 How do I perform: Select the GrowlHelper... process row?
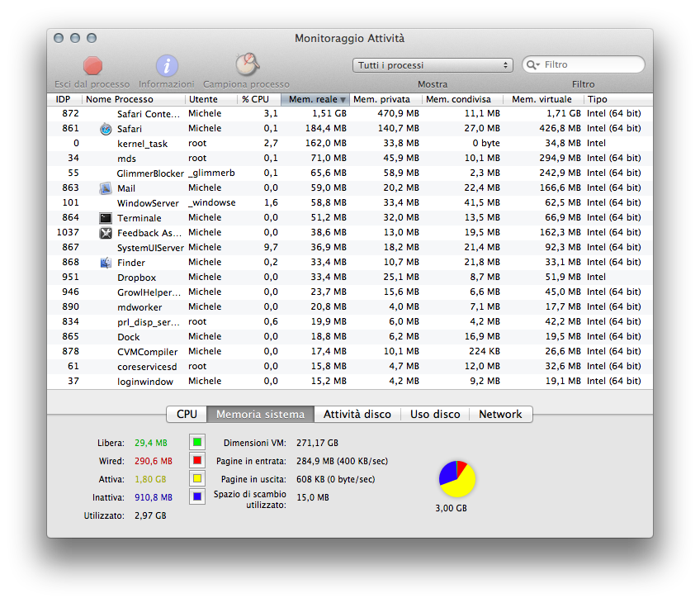click(349, 292)
